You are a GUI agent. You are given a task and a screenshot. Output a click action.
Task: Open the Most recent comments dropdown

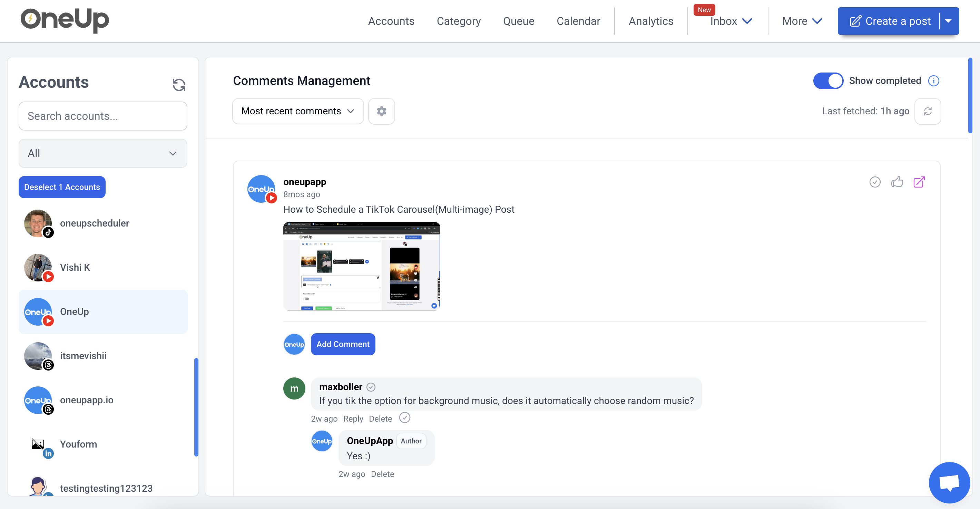(297, 111)
